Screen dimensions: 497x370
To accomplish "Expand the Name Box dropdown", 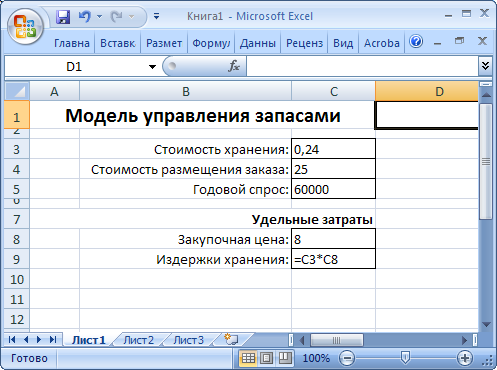I will coord(152,67).
